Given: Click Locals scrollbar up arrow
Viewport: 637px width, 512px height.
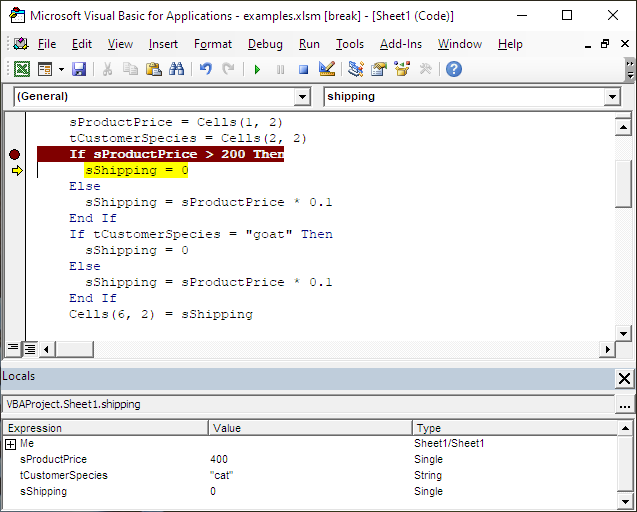Looking at the screenshot, I should (625, 428).
